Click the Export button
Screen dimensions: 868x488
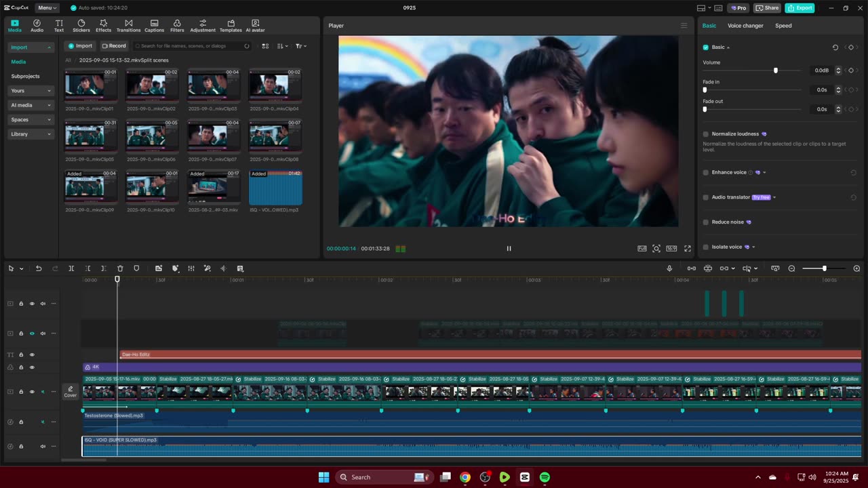click(x=800, y=8)
